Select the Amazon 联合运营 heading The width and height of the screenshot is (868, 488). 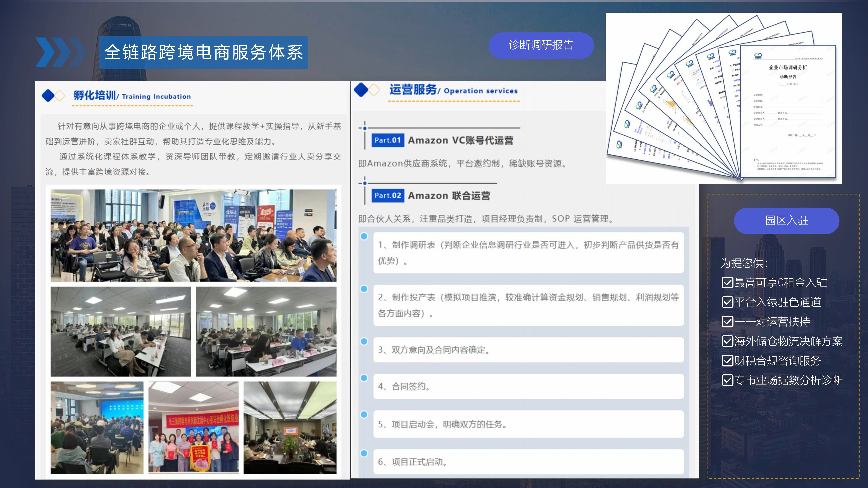click(x=449, y=196)
